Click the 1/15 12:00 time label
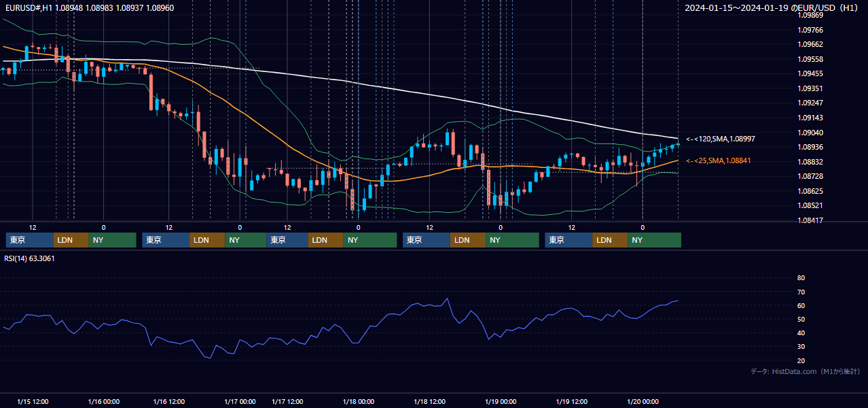868x408 pixels. pyautogui.click(x=33, y=402)
